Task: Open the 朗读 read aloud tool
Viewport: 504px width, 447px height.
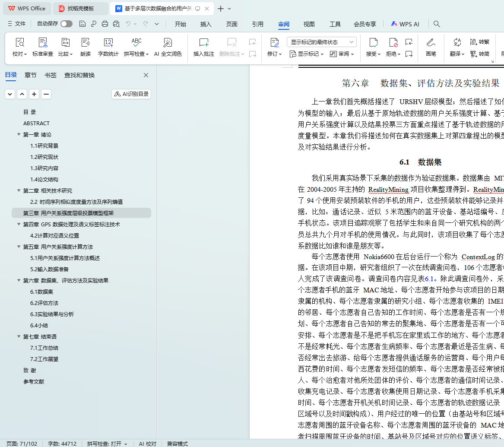Action: point(86,43)
